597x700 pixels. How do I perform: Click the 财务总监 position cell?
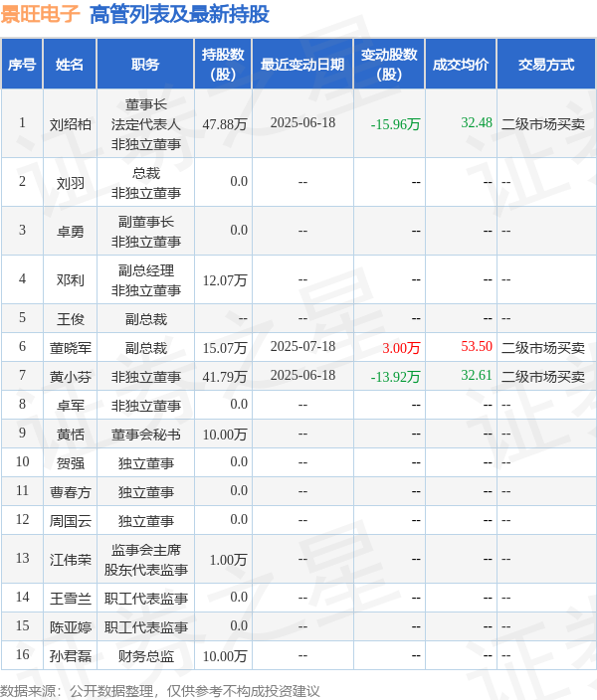coord(145,656)
